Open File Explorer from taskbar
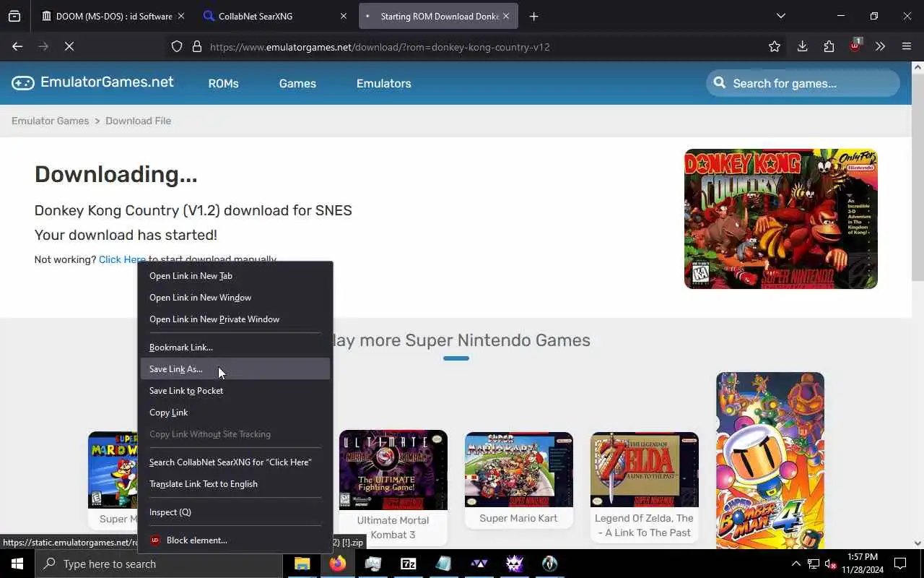The height and width of the screenshot is (578, 924). click(302, 564)
